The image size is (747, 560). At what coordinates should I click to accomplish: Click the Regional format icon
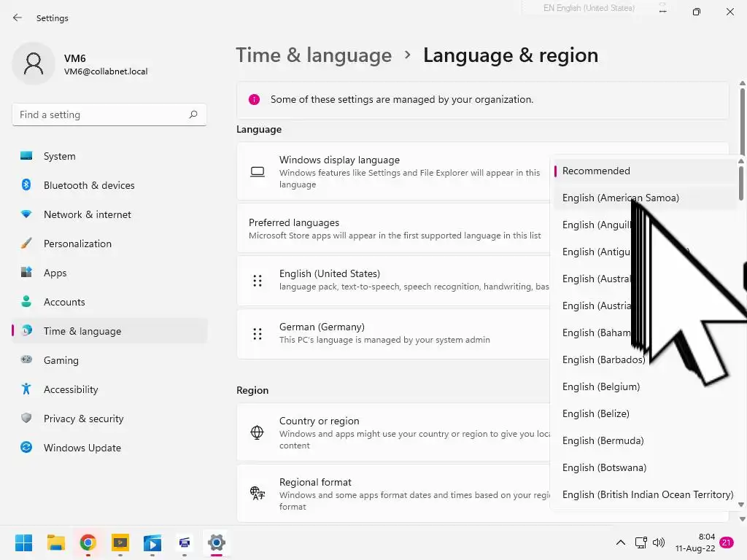pos(258,493)
